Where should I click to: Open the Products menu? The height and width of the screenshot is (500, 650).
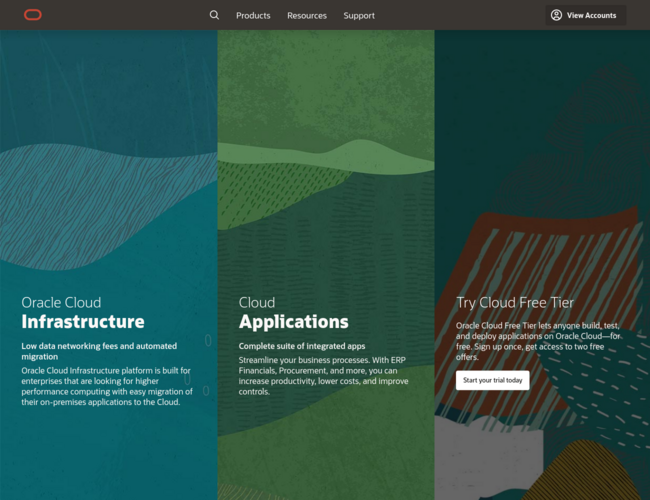pos(253,16)
